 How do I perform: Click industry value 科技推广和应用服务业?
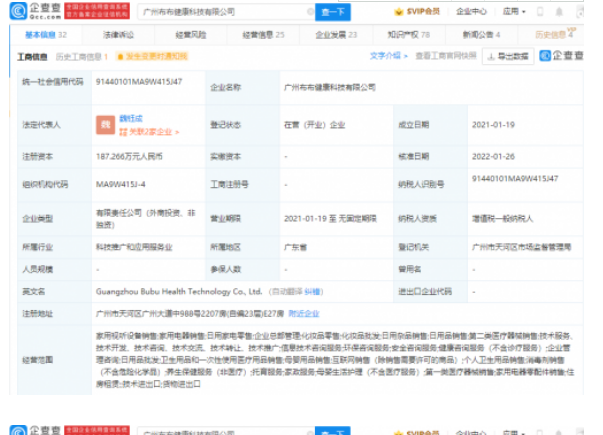pos(134,247)
